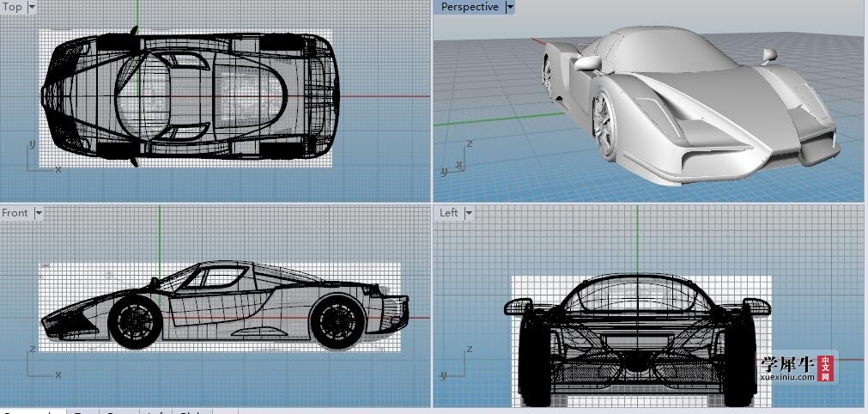This screenshot has height=414, width=868.
Task: Open the Front viewport dropdown arrow
Action: coord(39,213)
